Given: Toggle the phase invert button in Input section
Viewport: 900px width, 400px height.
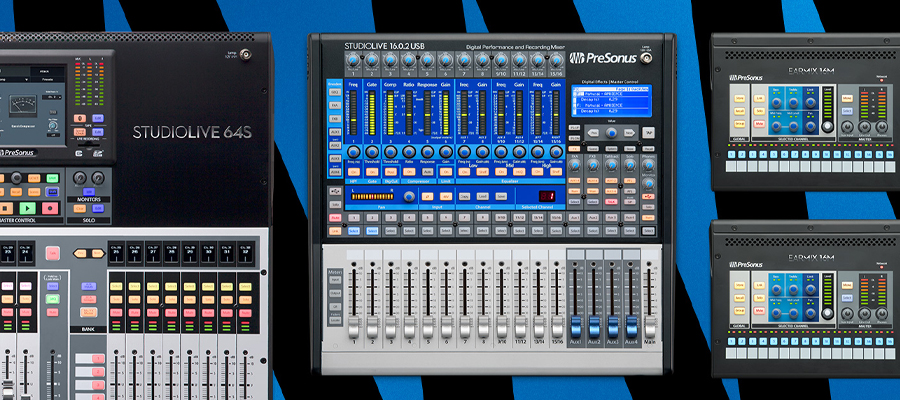Looking at the screenshot, I should [x=428, y=196].
